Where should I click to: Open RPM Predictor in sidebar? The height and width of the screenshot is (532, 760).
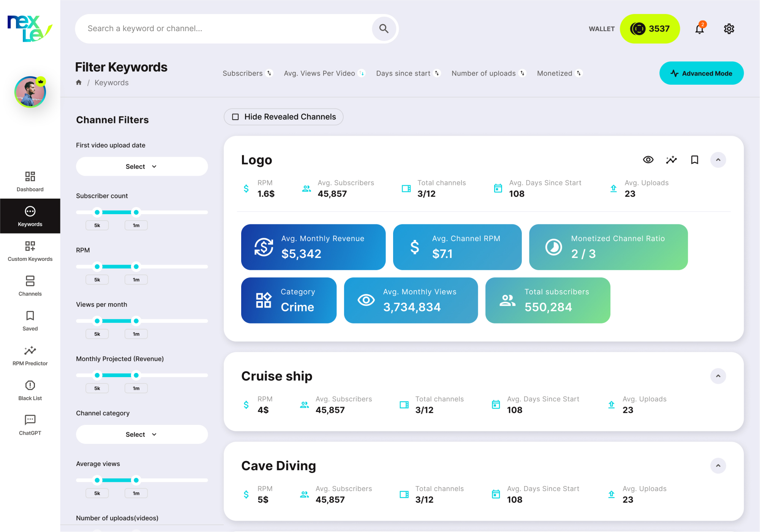coord(30,355)
